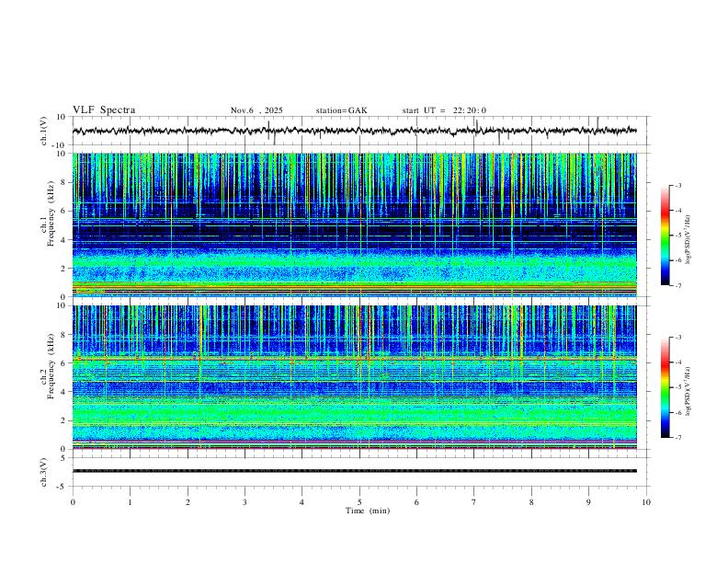Screen dimensions: 728x563
Task: Click the ch.1(V) waveform axis label
Action: (45, 131)
